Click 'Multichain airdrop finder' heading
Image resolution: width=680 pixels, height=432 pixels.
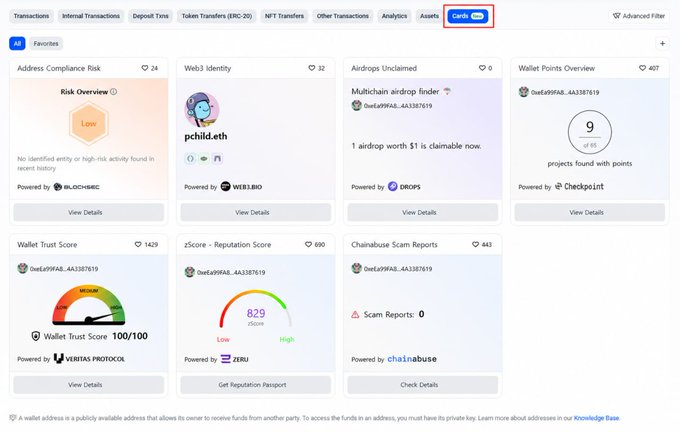point(395,92)
